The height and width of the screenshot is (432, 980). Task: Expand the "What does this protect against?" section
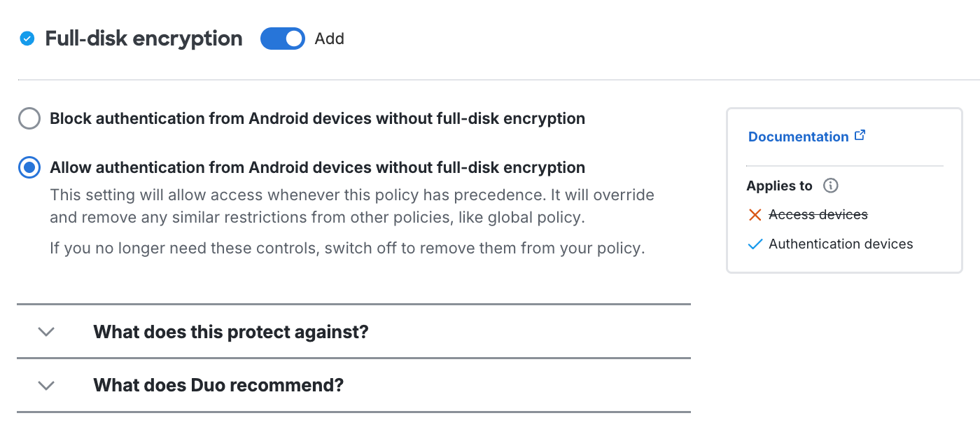(231, 332)
